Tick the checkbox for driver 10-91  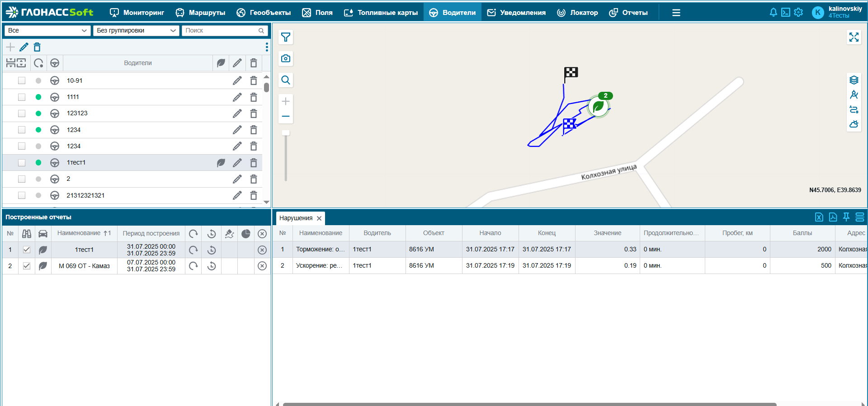pyautogui.click(x=22, y=80)
